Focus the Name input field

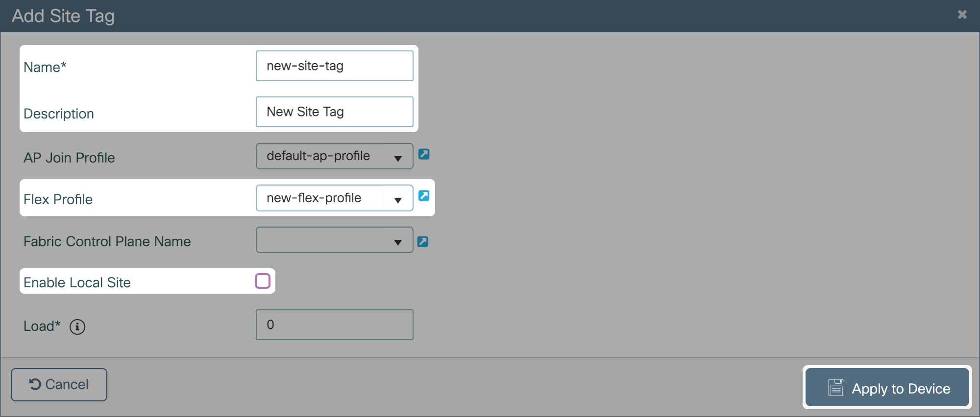(334, 66)
